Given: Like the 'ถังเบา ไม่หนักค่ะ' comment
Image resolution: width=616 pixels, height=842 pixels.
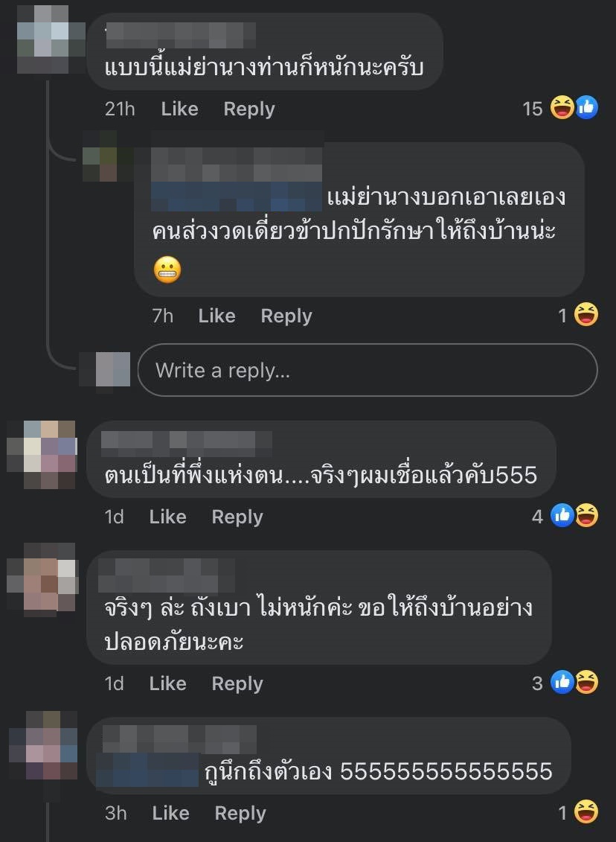Looking at the screenshot, I should pos(168,683).
